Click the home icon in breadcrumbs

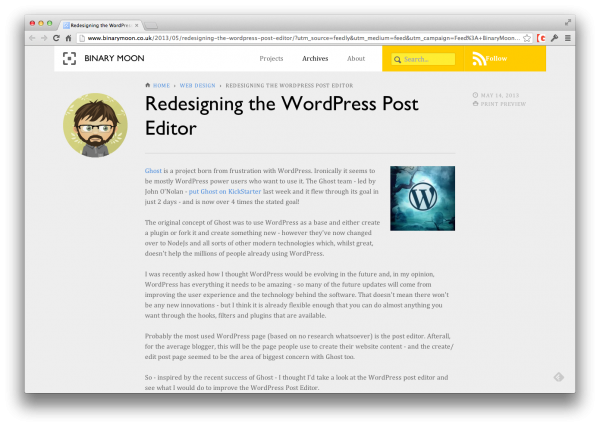tap(148, 85)
